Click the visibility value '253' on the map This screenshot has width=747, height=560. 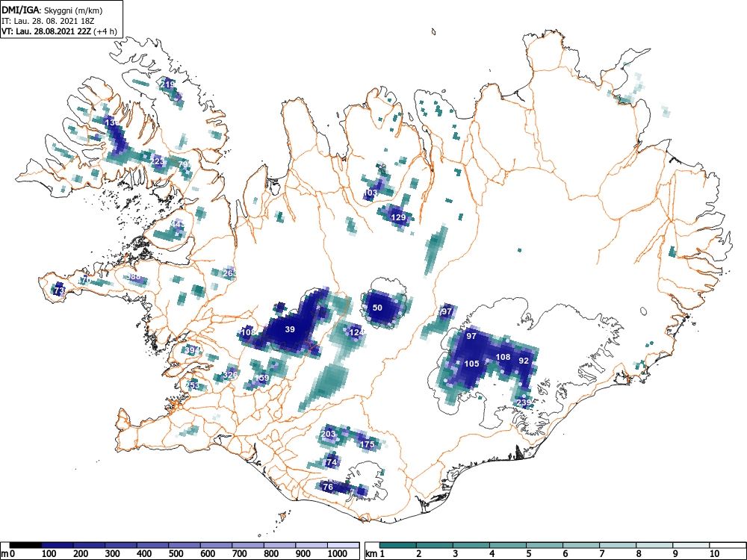[192, 385]
